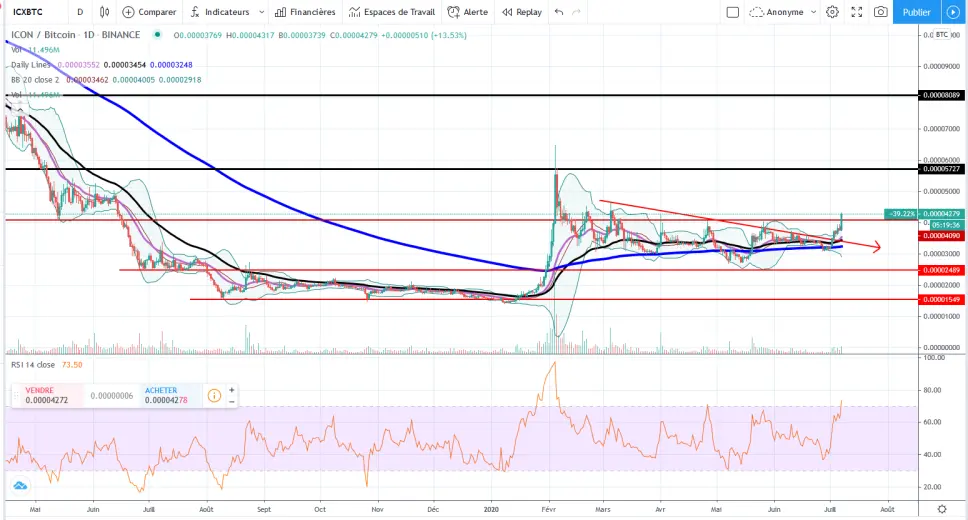
Task: Take a chart snapshot with camera icon
Action: coord(881,12)
